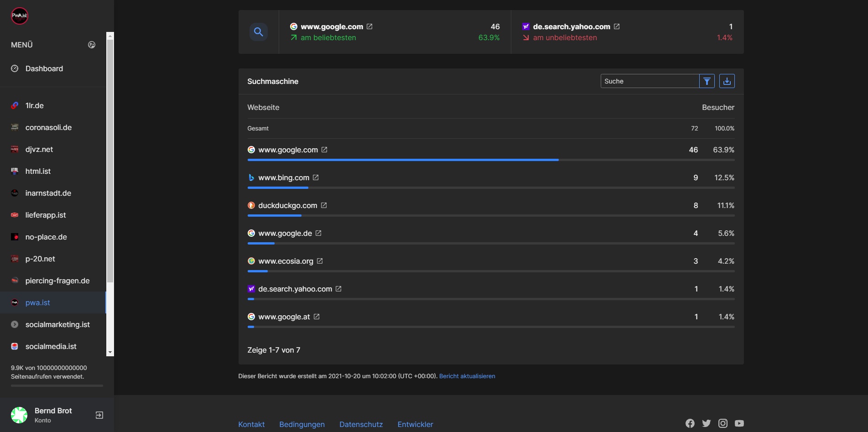Click the blue search magnifier icon
The height and width of the screenshot is (432, 868).
(258, 32)
